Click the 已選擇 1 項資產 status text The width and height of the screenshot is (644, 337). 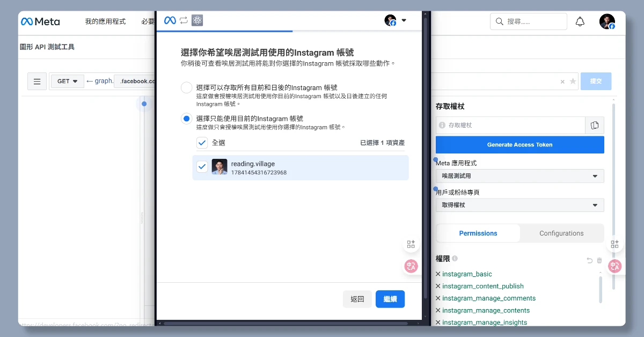coord(383,143)
